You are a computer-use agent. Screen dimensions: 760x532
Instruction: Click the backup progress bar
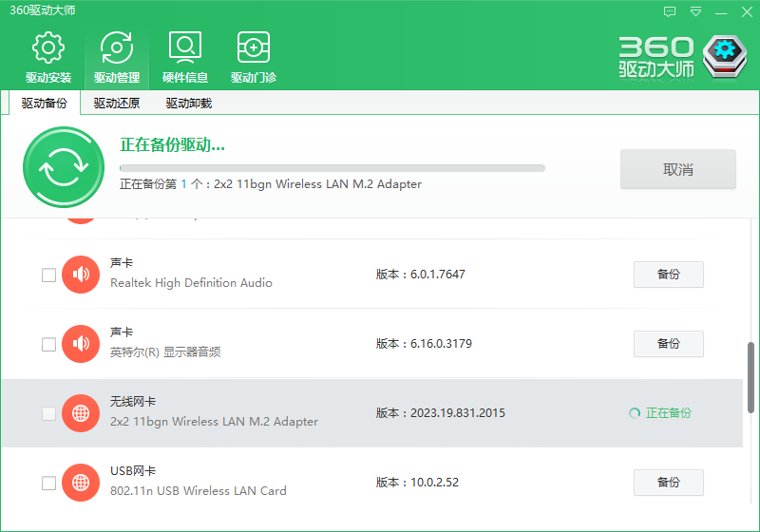[x=332, y=168]
